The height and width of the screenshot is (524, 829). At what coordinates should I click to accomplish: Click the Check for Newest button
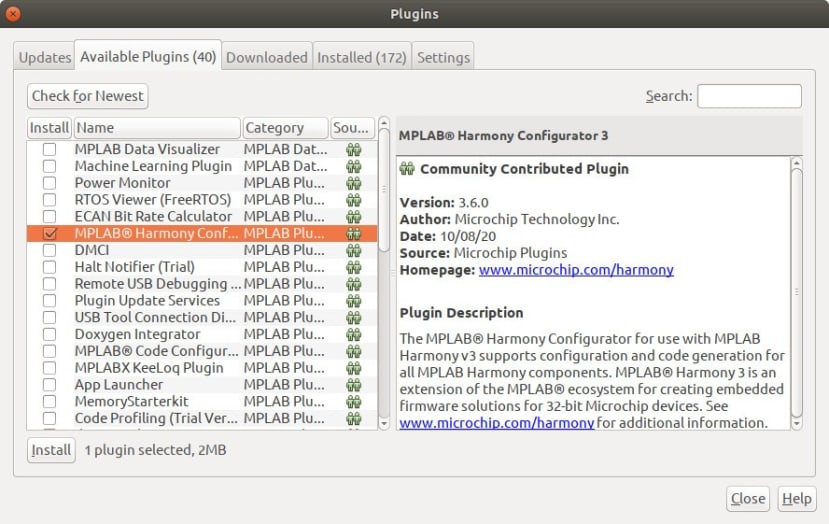pyautogui.click(x=88, y=96)
